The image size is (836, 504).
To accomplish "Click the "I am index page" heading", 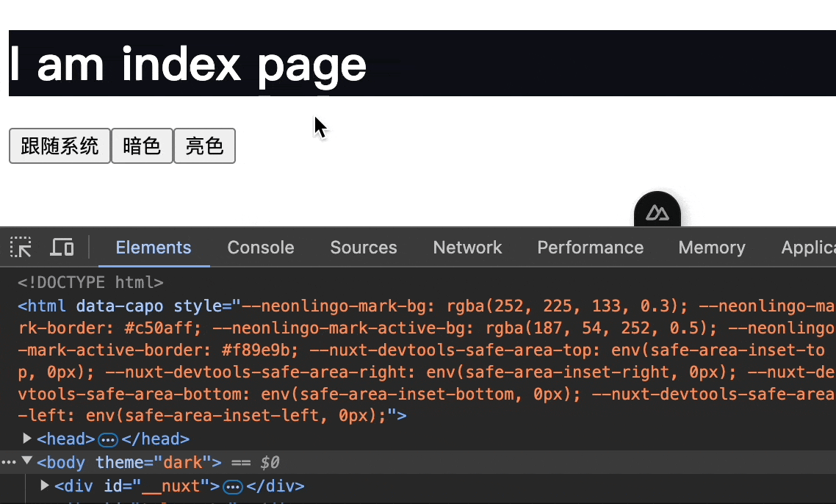I will coord(188,64).
